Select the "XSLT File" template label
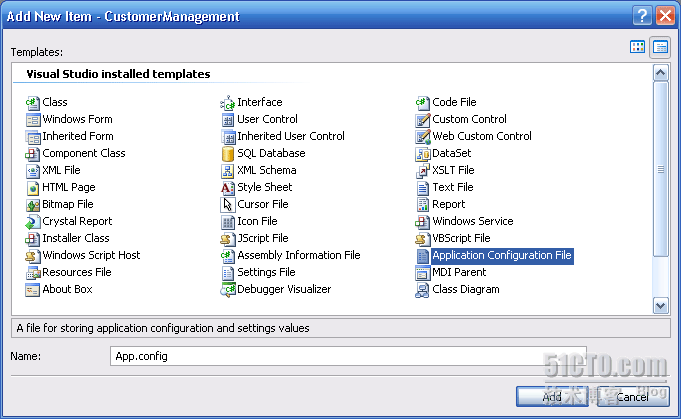This screenshot has width=681, height=419. point(453,170)
